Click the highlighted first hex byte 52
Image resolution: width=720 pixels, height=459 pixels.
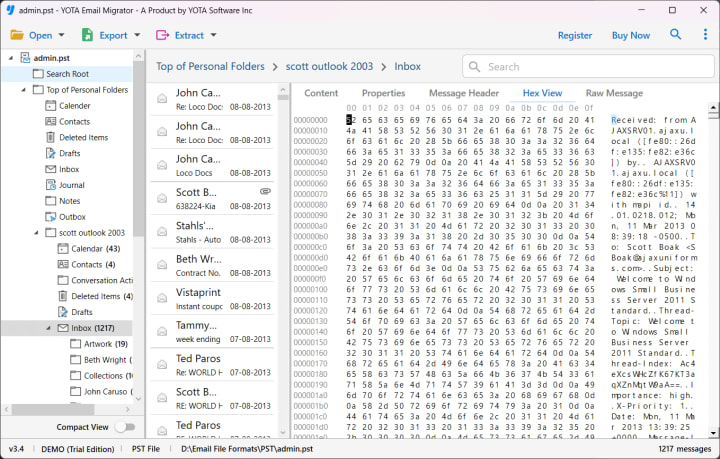point(351,120)
